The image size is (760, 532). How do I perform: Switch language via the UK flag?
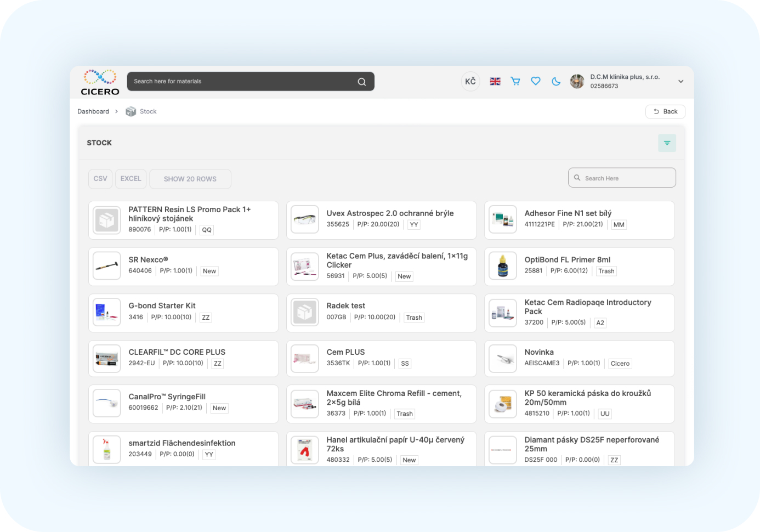(495, 81)
